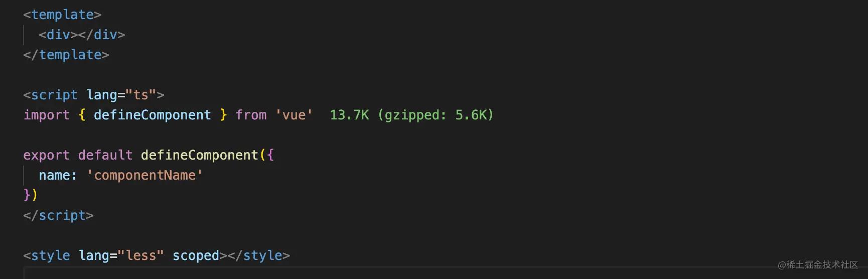
Task: Click the import keyword
Action: tap(47, 115)
